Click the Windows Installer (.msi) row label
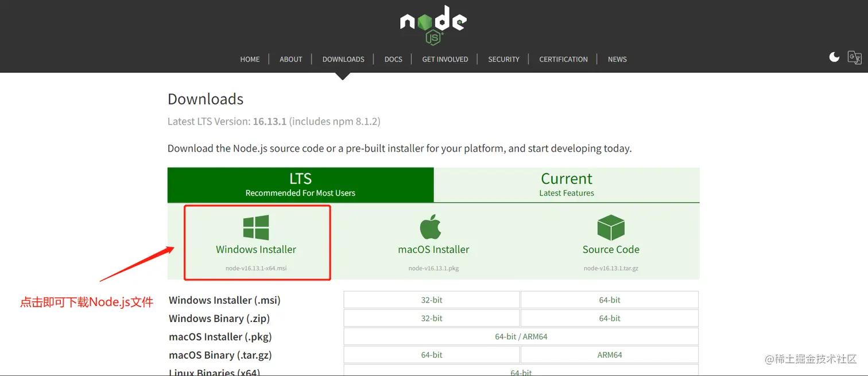Viewport: 868px width, 376px height. point(224,300)
